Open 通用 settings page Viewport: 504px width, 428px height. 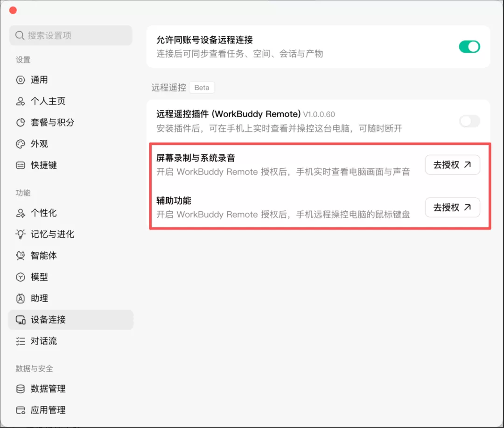[x=71, y=80]
